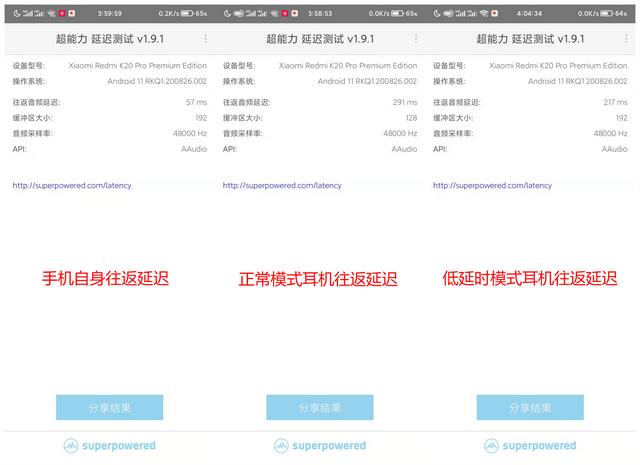Tap battery icon showing 65% in middle screenshot
This screenshot has height=465, width=640.
click(x=397, y=13)
